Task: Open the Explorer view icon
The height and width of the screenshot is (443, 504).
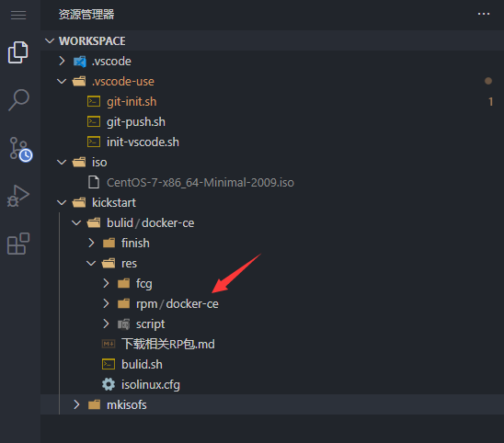Action: click(x=18, y=52)
